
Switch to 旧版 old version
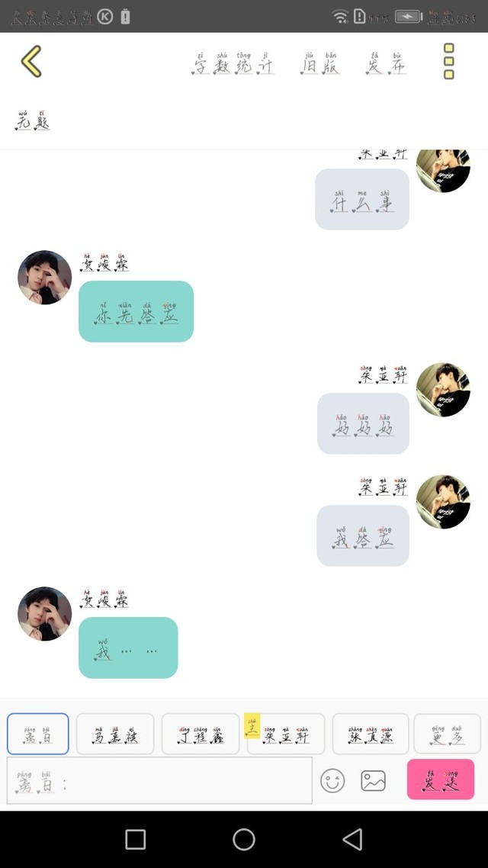(319, 63)
